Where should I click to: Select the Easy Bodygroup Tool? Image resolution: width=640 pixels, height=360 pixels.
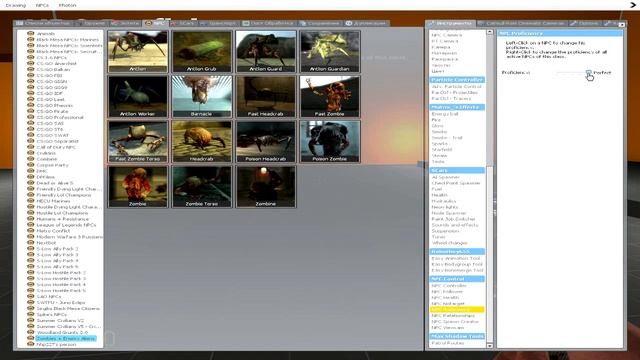click(457, 264)
